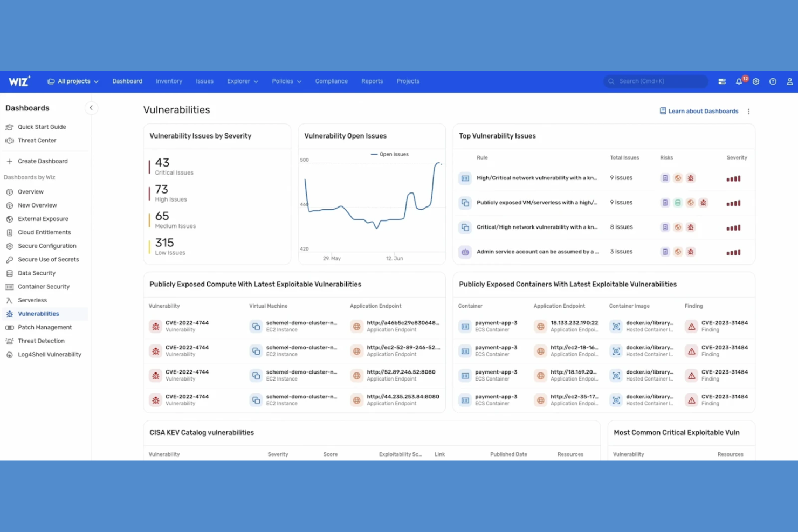This screenshot has width=798, height=532.
Task: Open the Container Security dashboard
Action: 43,286
